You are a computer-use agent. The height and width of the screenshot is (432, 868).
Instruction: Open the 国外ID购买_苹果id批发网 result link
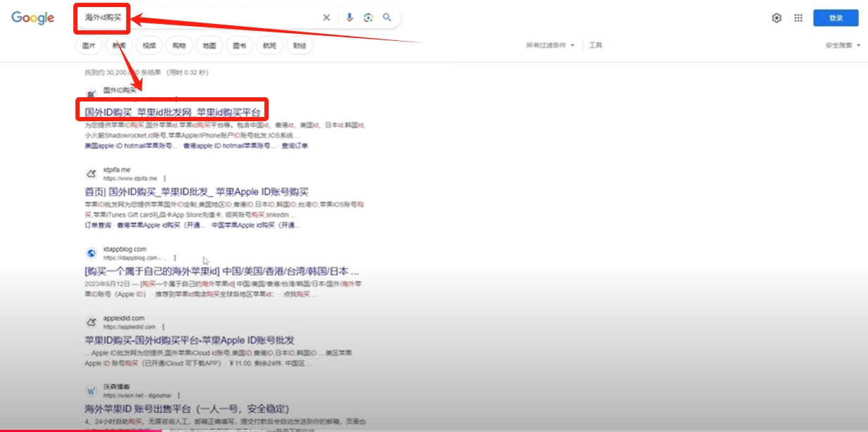click(x=173, y=112)
